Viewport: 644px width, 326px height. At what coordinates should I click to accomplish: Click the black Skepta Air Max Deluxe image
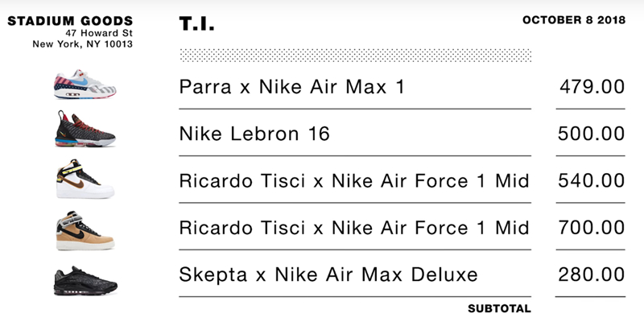click(x=84, y=278)
